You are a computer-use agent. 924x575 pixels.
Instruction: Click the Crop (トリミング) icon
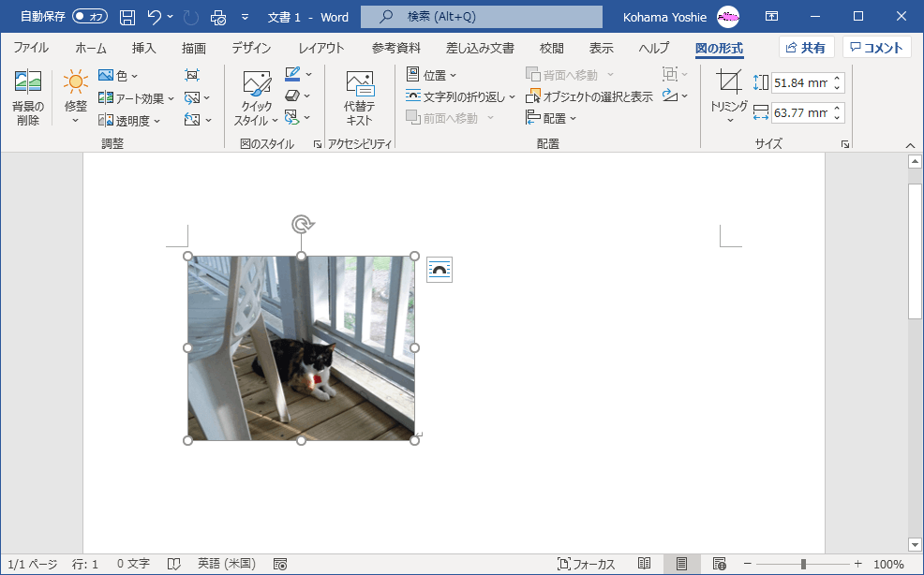pyautogui.click(x=729, y=81)
